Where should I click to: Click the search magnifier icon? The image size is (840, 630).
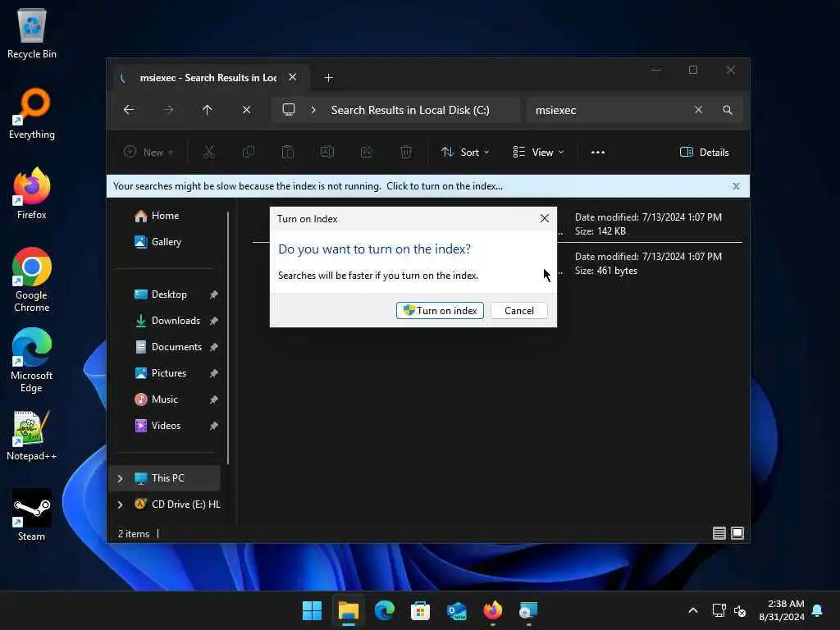(727, 110)
